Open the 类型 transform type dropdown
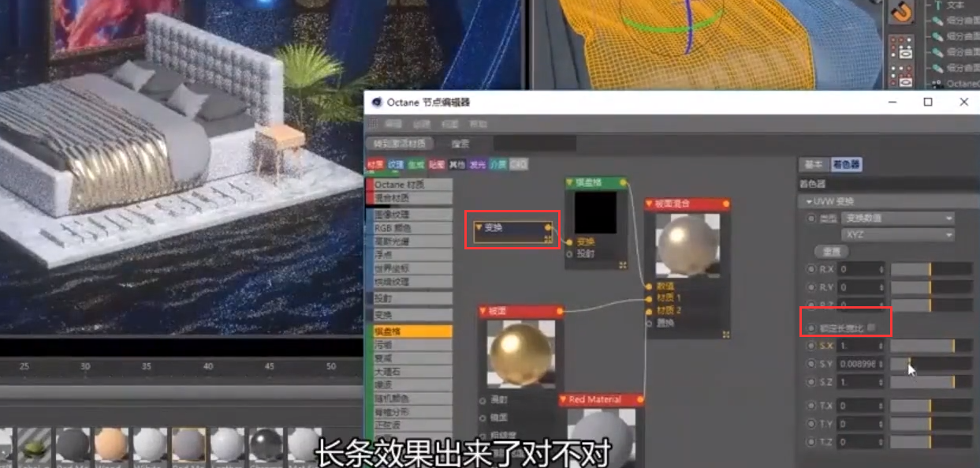The width and height of the screenshot is (980, 468). [x=897, y=218]
